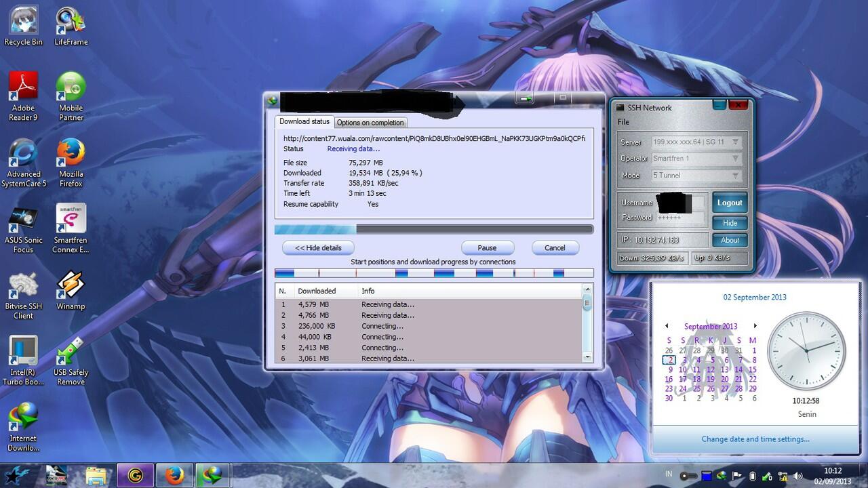
Task: Click the N. column header
Action: [283, 291]
